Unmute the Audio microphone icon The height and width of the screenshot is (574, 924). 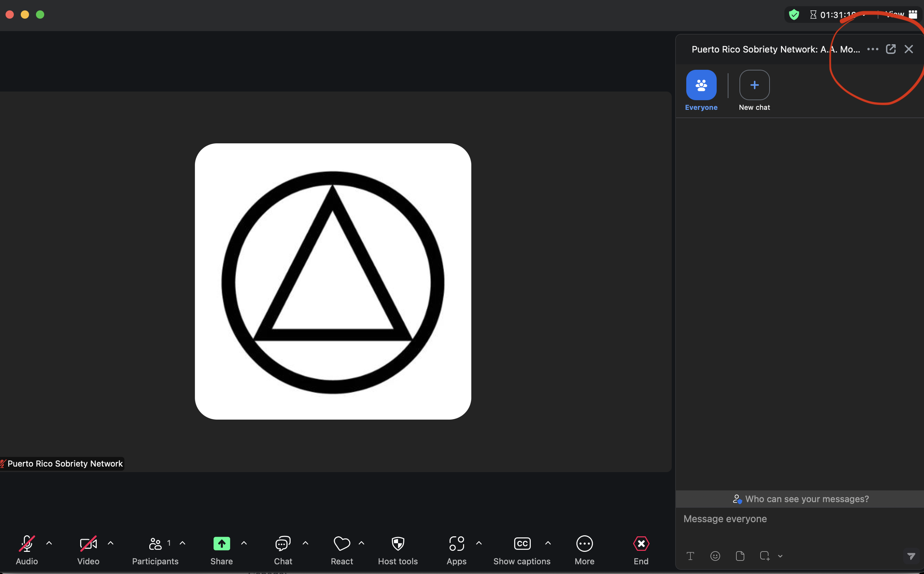pyautogui.click(x=27, y=544)
